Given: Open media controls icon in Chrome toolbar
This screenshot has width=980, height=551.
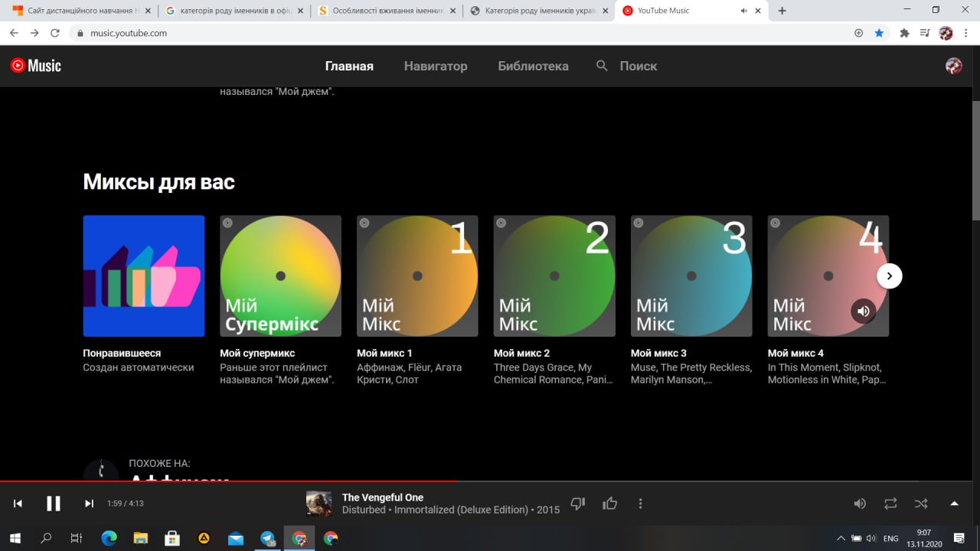Looking at the screenshot, I should point(925,33).
